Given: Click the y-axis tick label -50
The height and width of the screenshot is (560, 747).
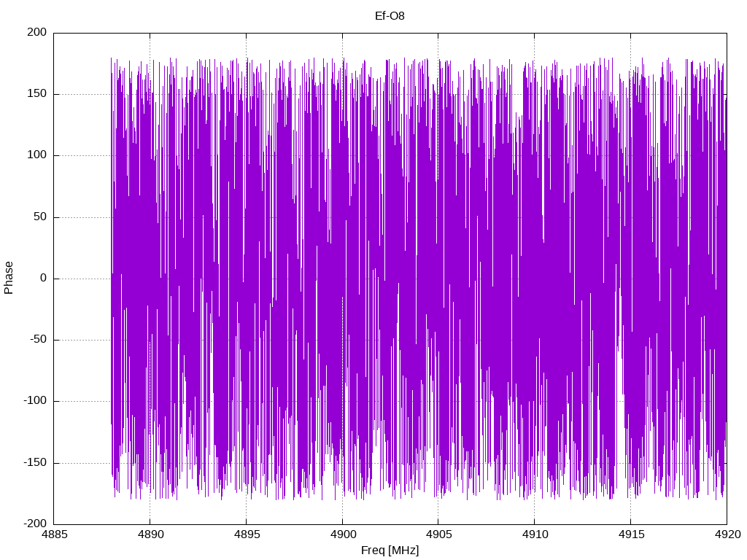Looking at the screenshot, I should (x=39, y=340).
